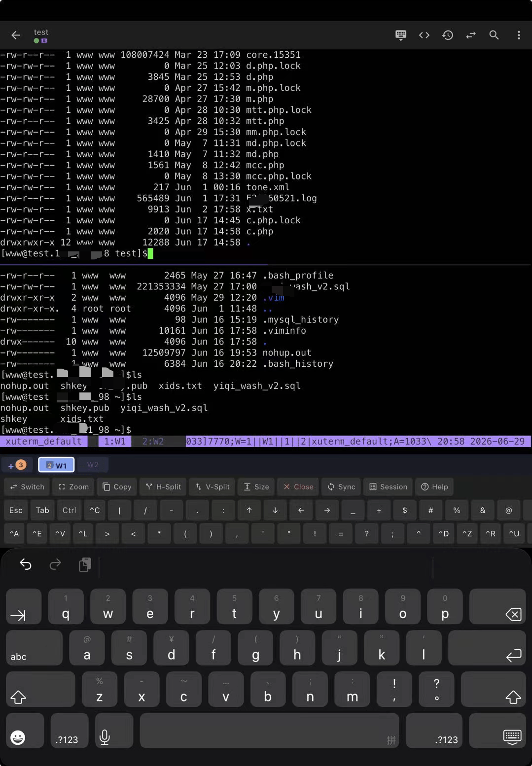The width and height of the screenshot is (532, 766).
Task: Tap the m letter key
Action: (352, 689)
